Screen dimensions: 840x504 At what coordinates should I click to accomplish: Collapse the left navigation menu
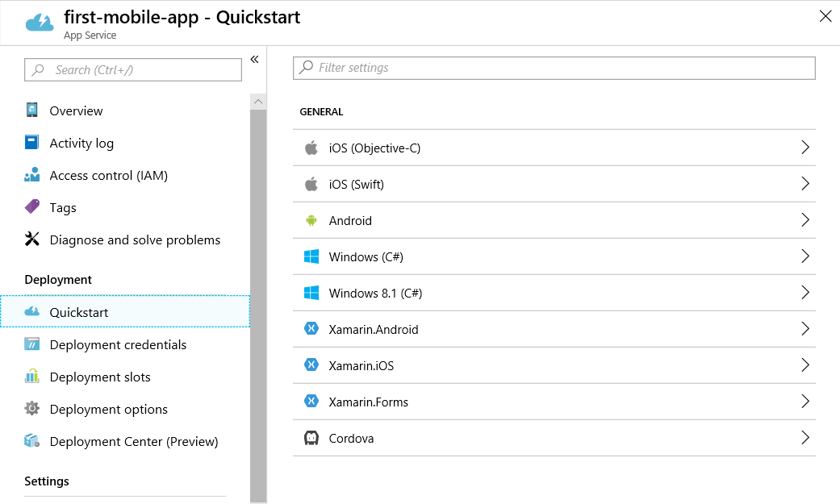254,60
